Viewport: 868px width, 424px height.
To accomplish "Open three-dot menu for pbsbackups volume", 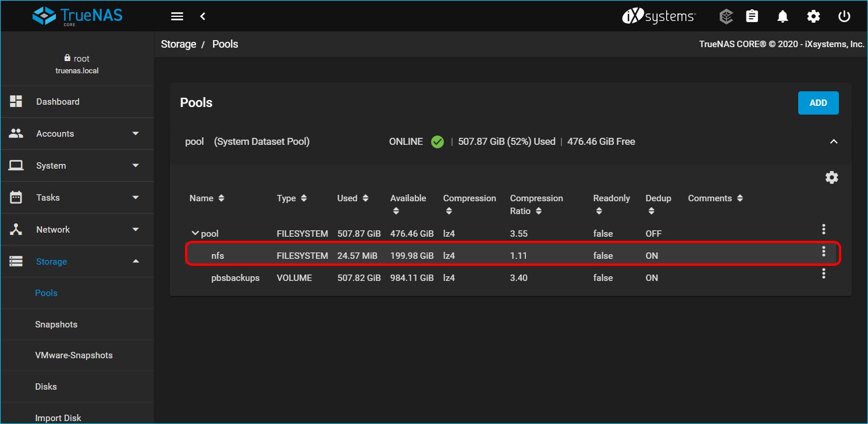I will coord(823,273).
